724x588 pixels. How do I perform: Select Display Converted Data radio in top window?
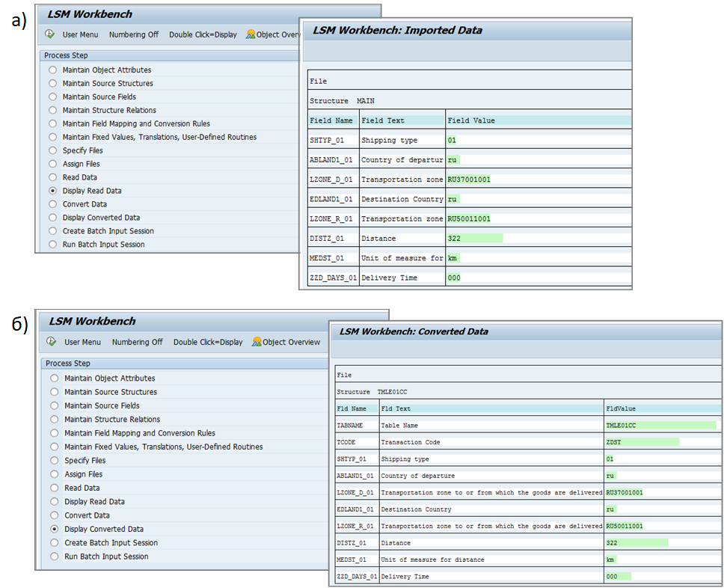click(x=52, y=217)
